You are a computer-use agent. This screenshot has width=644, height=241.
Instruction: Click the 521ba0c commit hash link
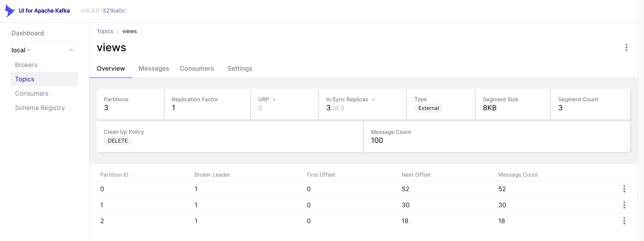[114, 11]
